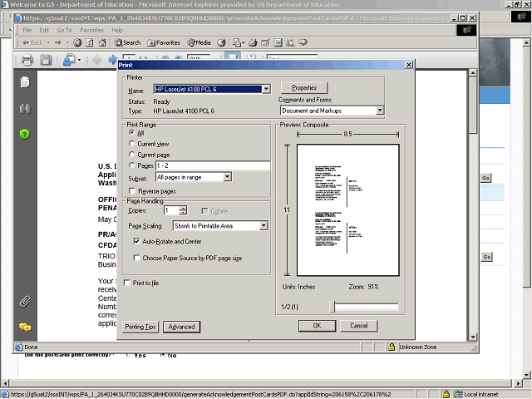Click the email/search people icon in PDF toolbar
Viewport: 532px width, 399px height.
[69, 60]
